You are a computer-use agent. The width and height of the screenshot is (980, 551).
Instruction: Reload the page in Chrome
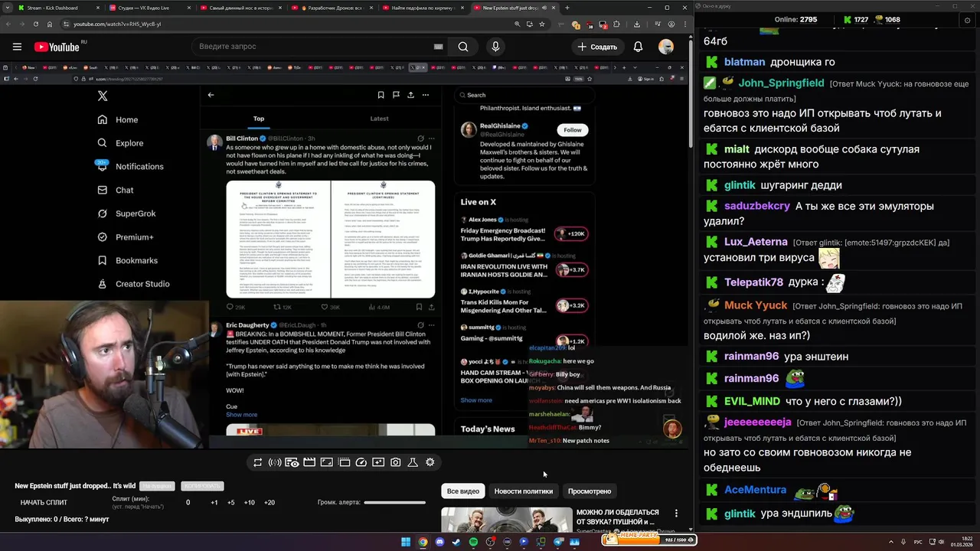35,24
